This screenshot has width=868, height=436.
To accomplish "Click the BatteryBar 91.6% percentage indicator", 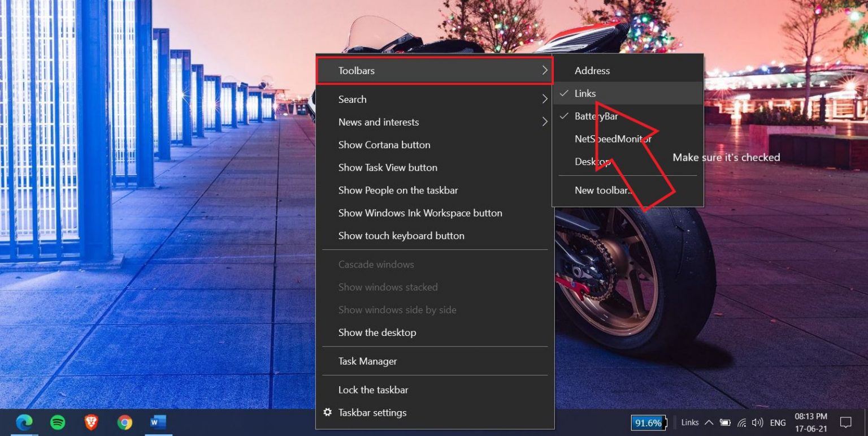I will click(x=648, y=422).
